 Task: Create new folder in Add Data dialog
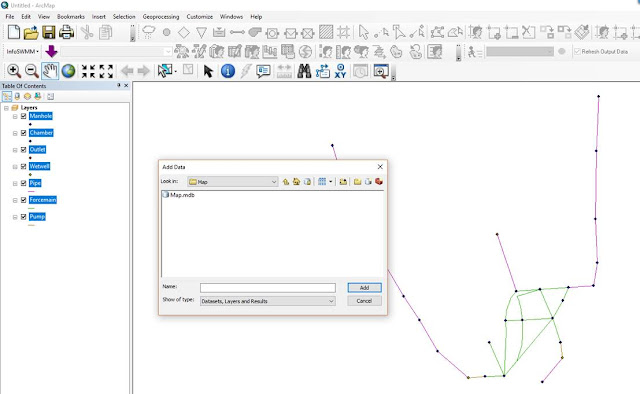(x=358, y=182)
